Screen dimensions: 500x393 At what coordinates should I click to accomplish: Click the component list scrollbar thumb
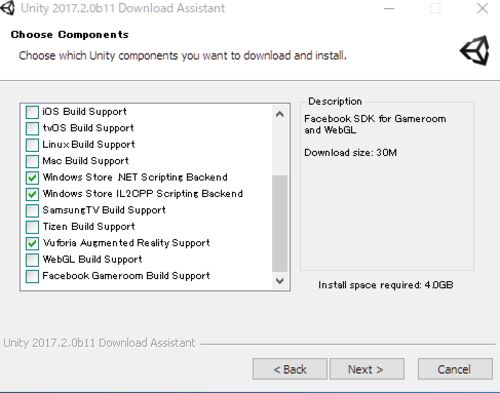(x=280, y=223)
